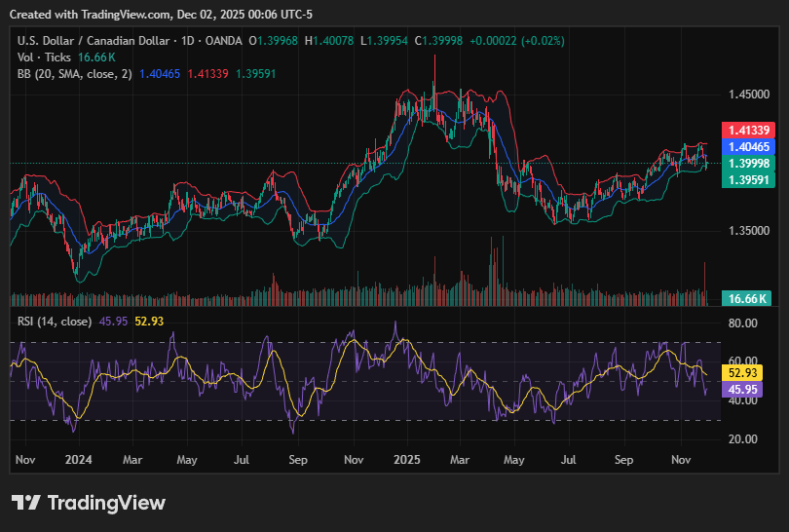The width and height of the screenshot is (789, 532).
Task: Click the TradingView logo icon at bottom
Action: tap(26, 503)
